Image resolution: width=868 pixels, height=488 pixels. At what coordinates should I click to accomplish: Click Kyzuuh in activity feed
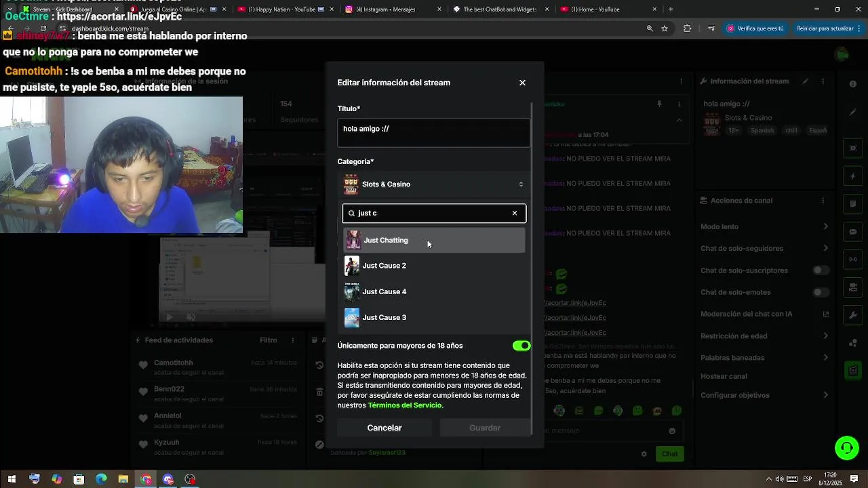167,442
